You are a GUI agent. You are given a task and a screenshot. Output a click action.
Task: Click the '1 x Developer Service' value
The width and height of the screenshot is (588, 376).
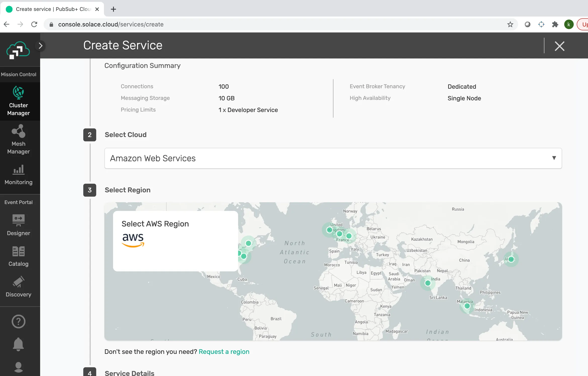(x=248, y=110)
